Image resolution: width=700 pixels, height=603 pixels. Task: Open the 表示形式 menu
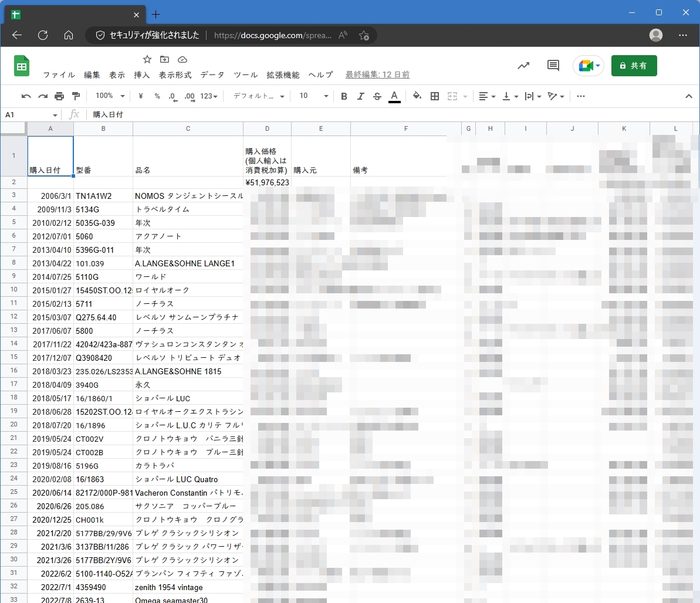pos(175,75)
